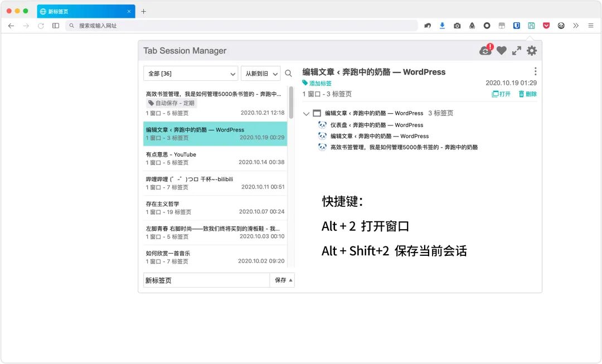Click the 自动保存 - 定期 tag

pyautogui.click(x=172, y=103)
